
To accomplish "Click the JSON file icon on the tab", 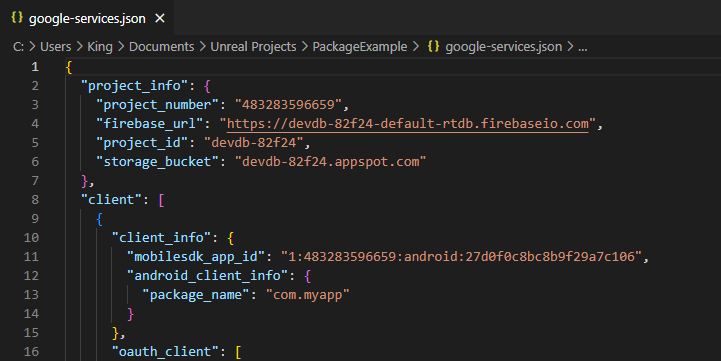I will tap(17, 17).
